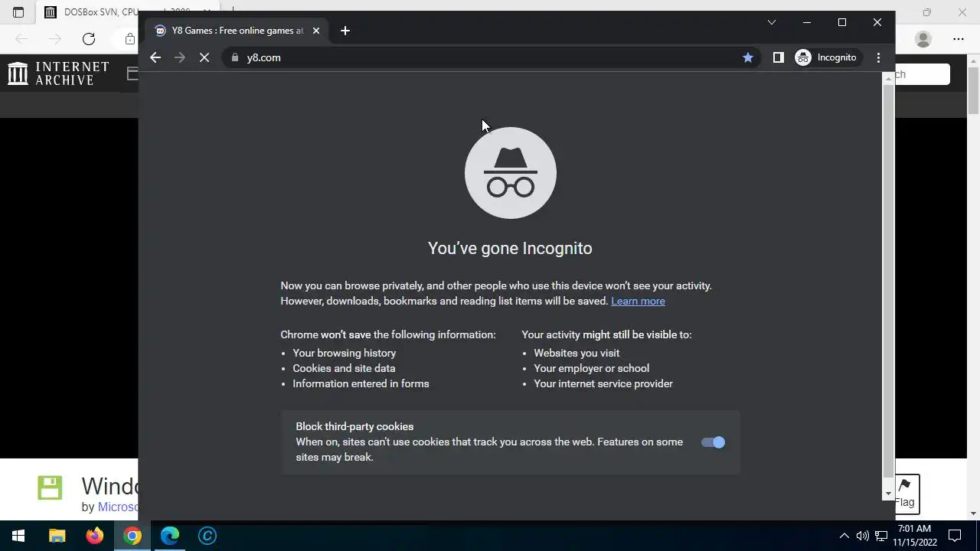Click the Edge tab actions icon
980x551 pixels.
(x=18, y=12)
